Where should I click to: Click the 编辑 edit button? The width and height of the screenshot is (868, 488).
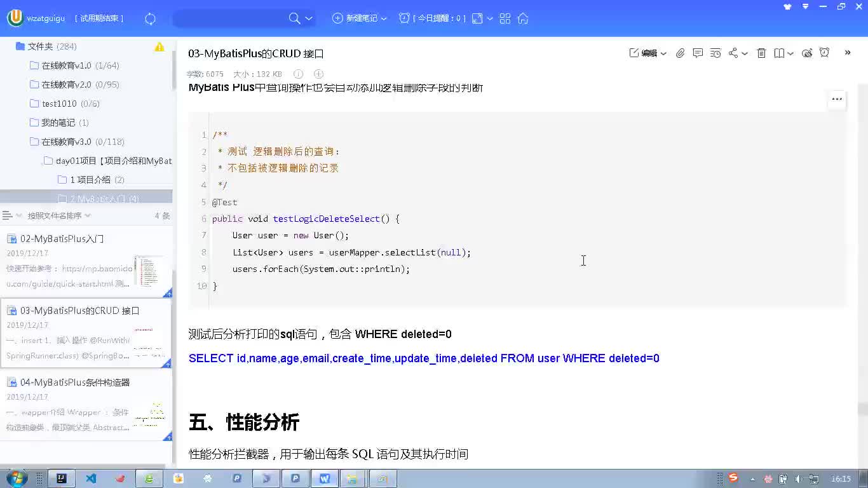coord(643,53)
